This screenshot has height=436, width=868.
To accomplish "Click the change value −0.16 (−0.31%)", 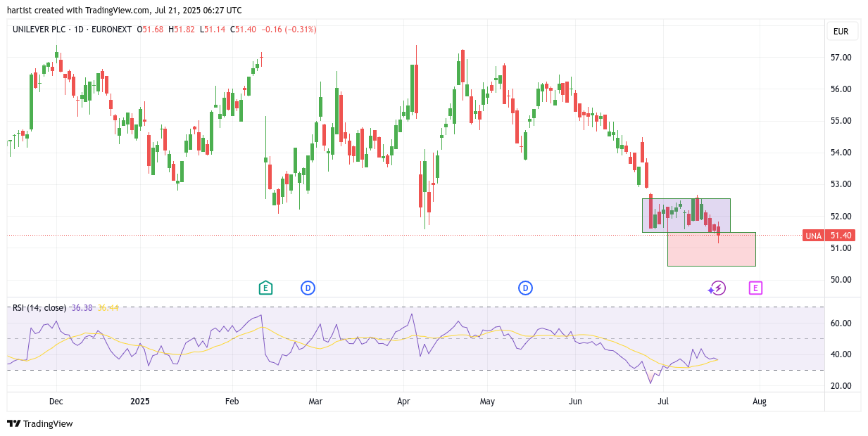I will point(289,30).
